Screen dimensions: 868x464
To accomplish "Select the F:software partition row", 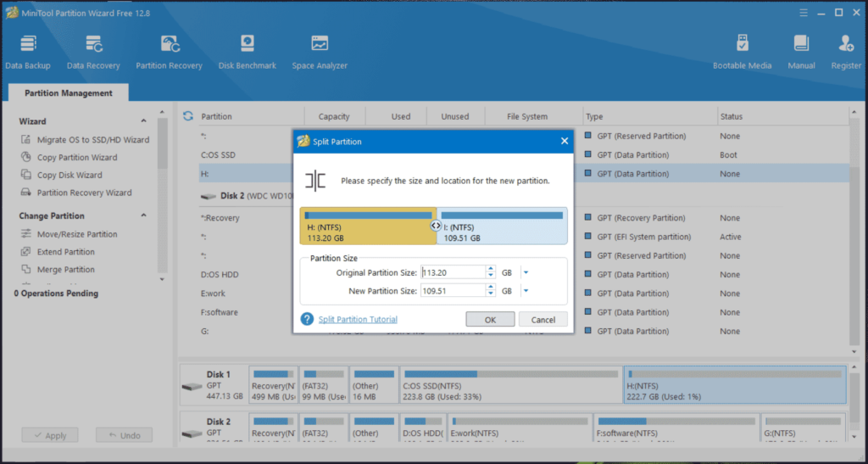I will tap(523, 312).
